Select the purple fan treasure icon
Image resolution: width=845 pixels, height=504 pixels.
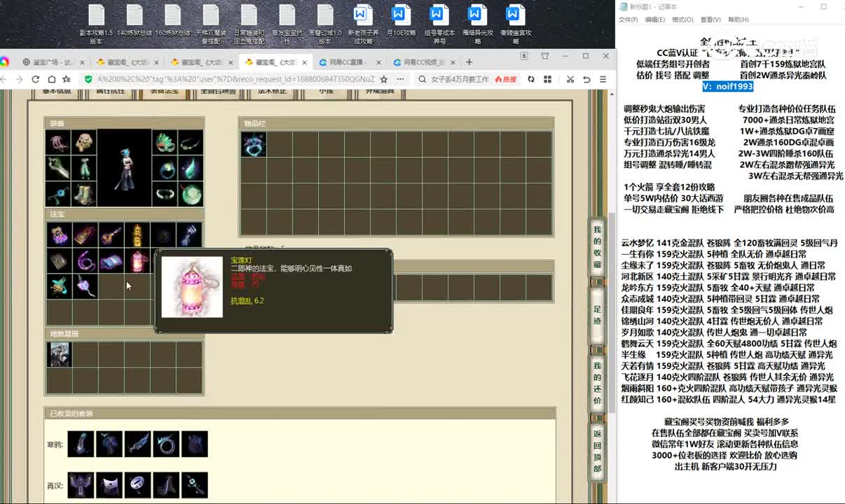pyautogui.click(x=85, y=286)
